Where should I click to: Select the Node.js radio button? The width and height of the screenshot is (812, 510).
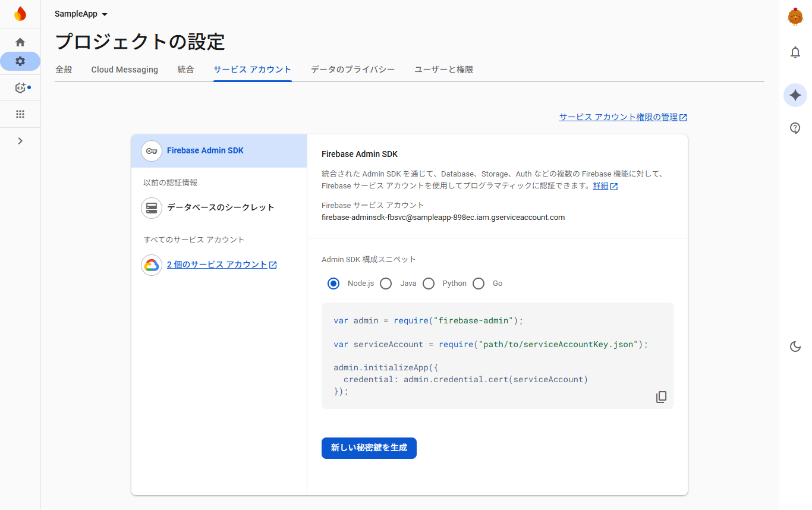click(x=333, y=284)
